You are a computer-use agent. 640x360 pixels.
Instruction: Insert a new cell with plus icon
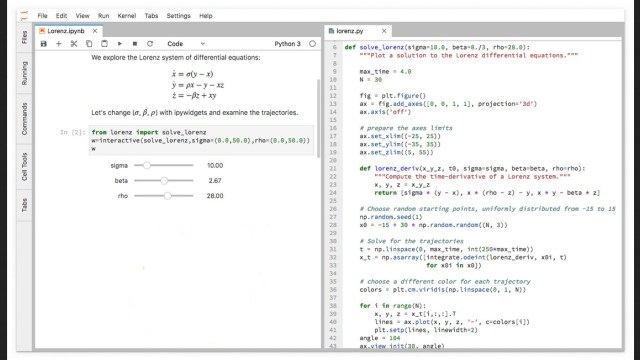pyautogui.click(x=59, y=44)
